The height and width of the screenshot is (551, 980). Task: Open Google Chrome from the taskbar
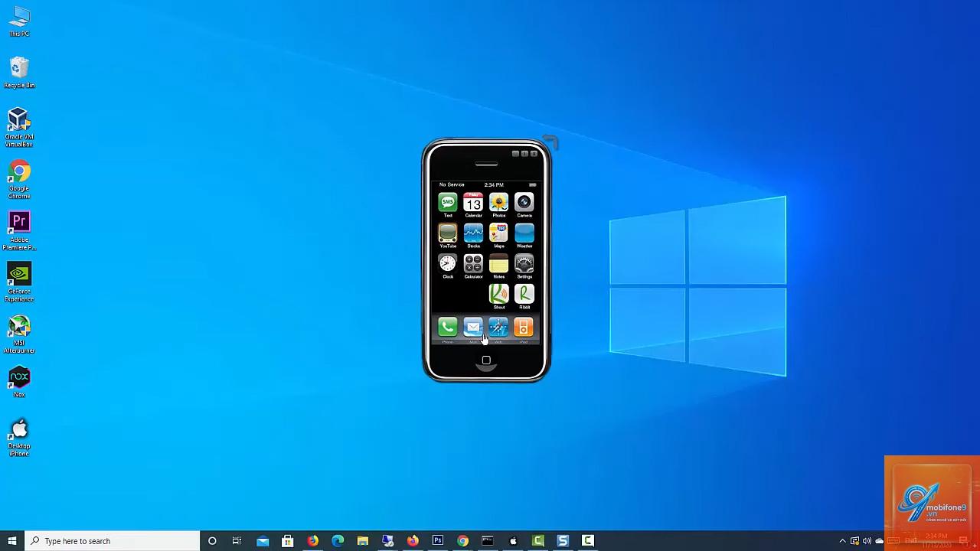click(x=462, y=541)
